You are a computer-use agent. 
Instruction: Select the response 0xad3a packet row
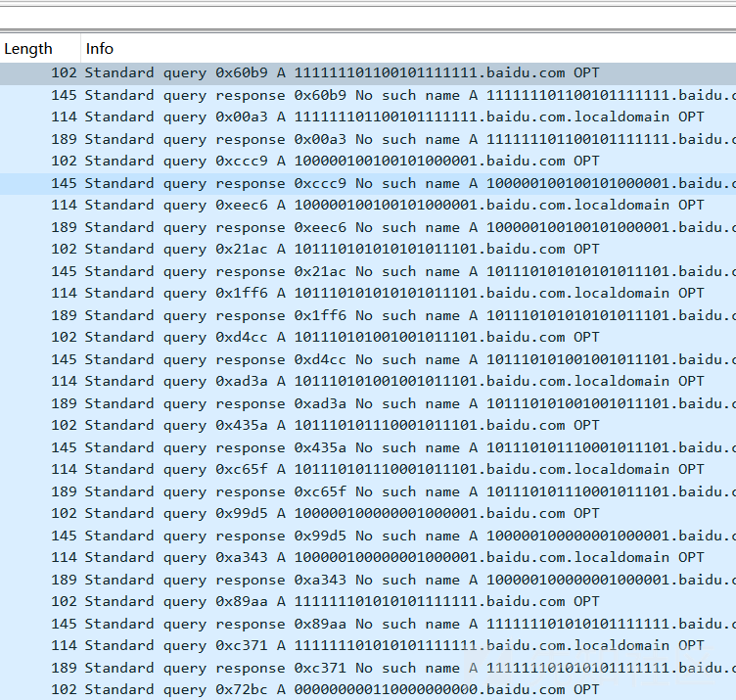[368, 403]
